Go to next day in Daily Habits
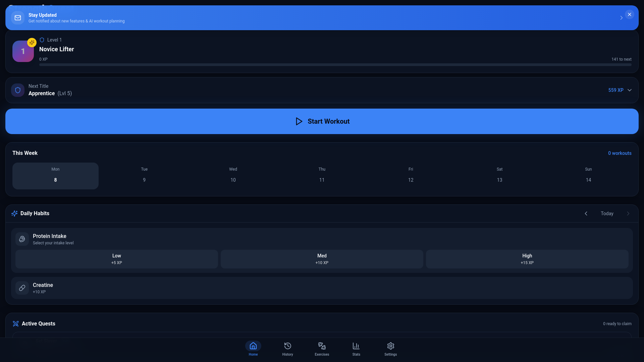This screenshot has width=644, height=362. pos(628,214)
